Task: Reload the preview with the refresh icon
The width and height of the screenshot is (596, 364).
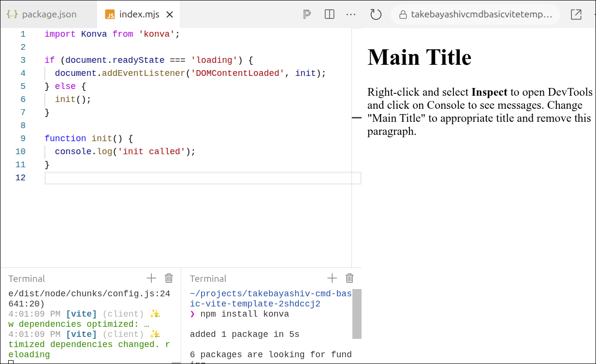Action: (376, 15)
